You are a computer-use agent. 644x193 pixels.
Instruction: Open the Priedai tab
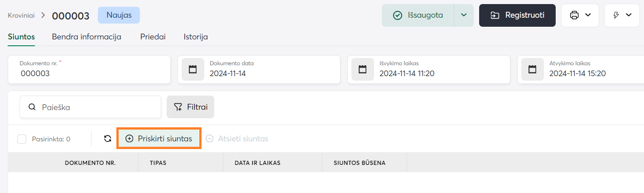pos(153,37)
